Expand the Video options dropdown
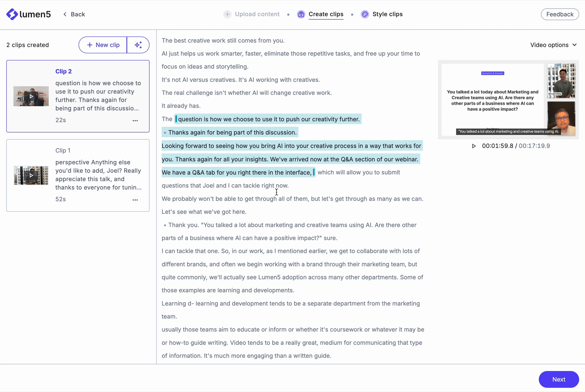Image resolution: width=585 pixels, height=392 pixels. [553, 45]
